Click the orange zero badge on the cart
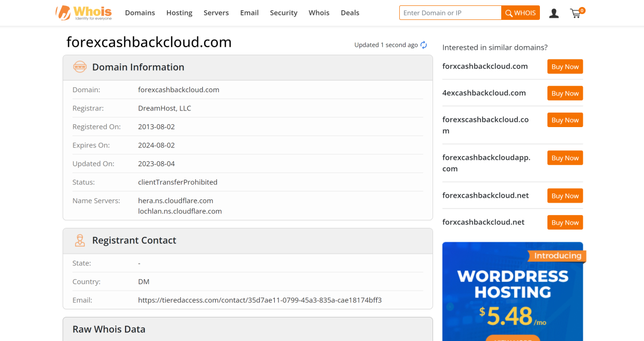 581,9
